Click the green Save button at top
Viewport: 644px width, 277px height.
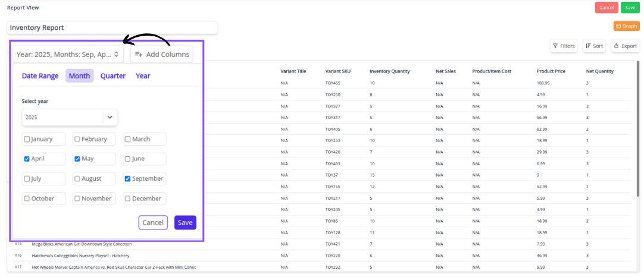point(630,8)
